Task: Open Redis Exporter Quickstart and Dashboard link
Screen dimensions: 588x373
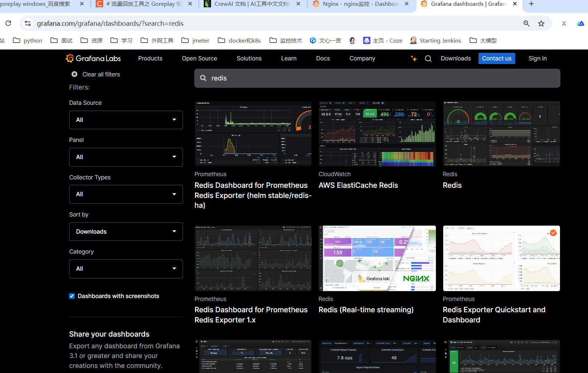Action: tap(494, 315)
